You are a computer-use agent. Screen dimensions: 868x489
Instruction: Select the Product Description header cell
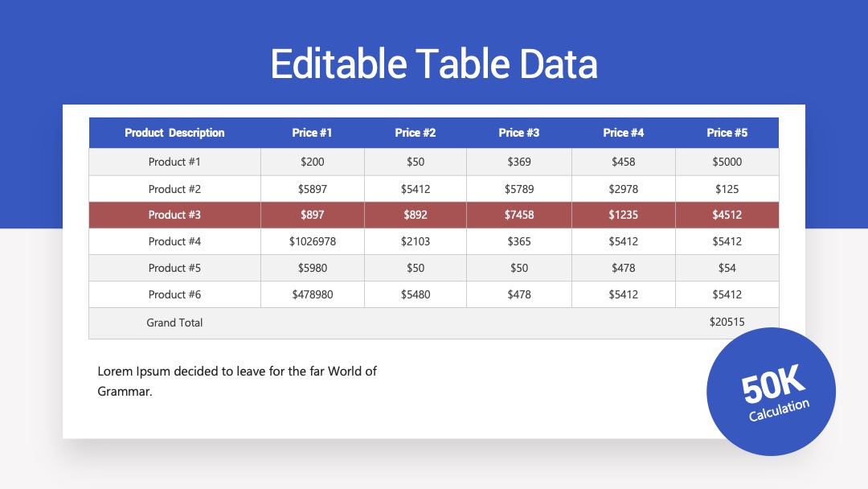174,133
